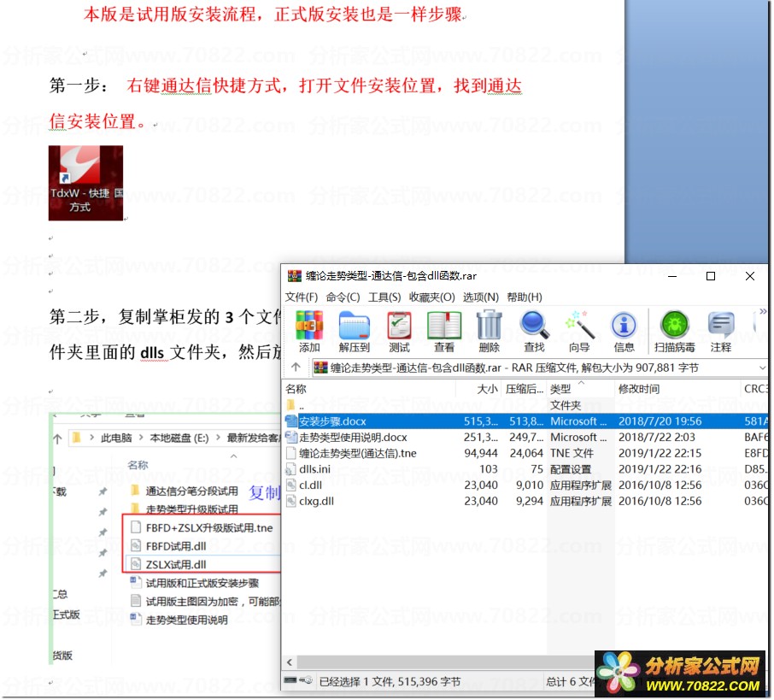
Task: Click FBFD试用.dll in Explorer
Action: 169,546
